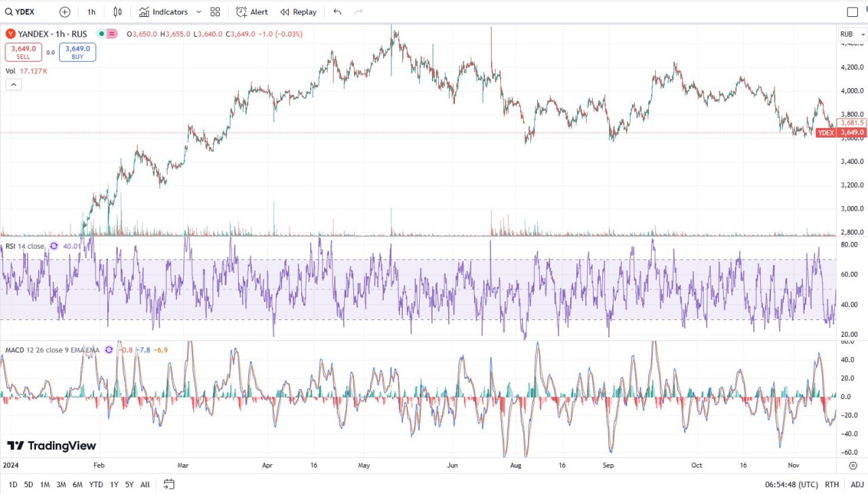Screen dimensions: 868x494
Task: Click the Nov label on the time axis
Action: (x=794, y=466)
